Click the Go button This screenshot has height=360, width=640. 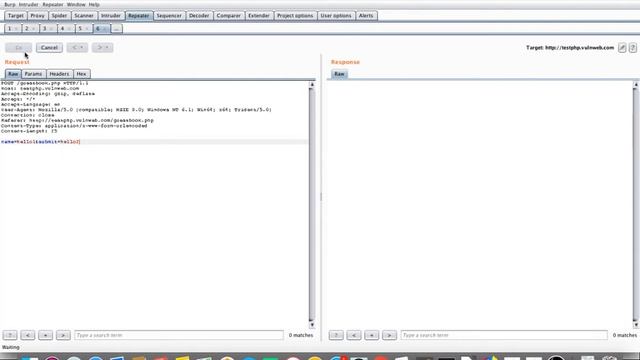(19, 48)
